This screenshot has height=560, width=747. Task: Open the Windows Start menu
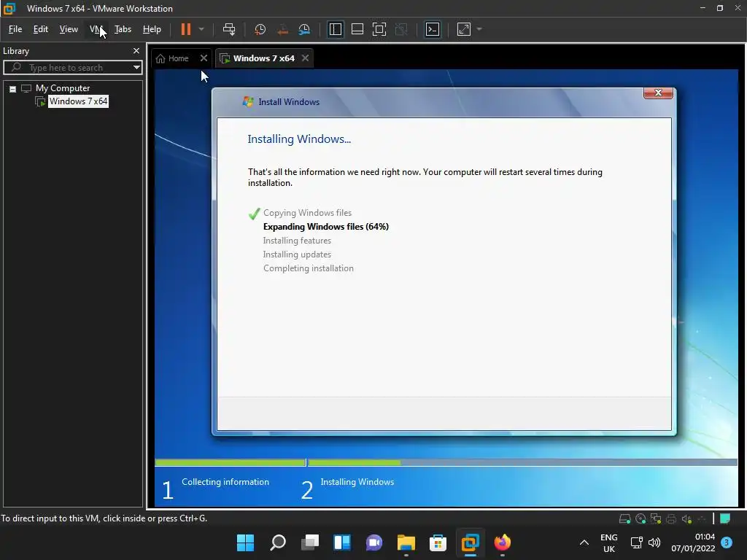pyautogui.click(x=245, y=542)
